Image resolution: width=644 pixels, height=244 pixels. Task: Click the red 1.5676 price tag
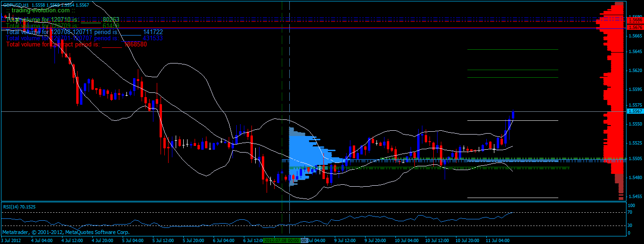(635, 28)
